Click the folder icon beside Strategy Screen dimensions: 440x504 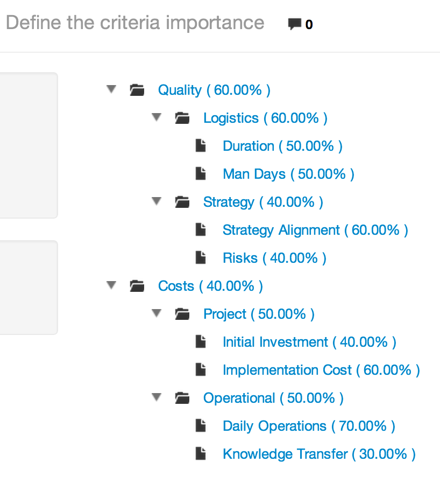click(182, 201)
